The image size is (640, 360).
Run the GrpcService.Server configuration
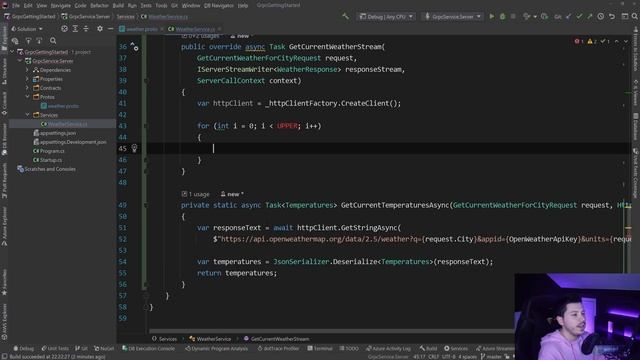[492, 16]
